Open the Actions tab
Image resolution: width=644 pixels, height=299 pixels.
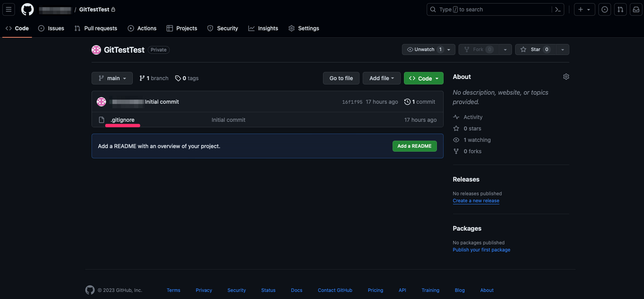pos(142,28)
